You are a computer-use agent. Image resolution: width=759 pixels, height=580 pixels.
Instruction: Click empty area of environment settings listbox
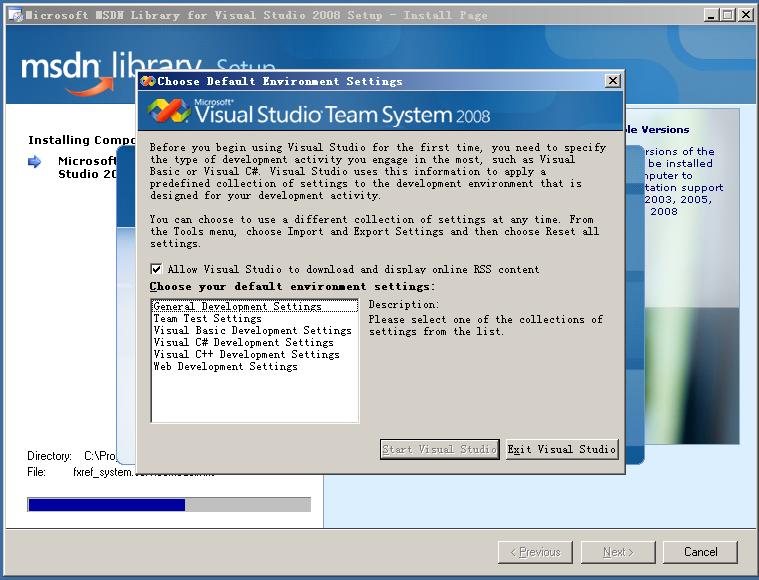point(255,397)
